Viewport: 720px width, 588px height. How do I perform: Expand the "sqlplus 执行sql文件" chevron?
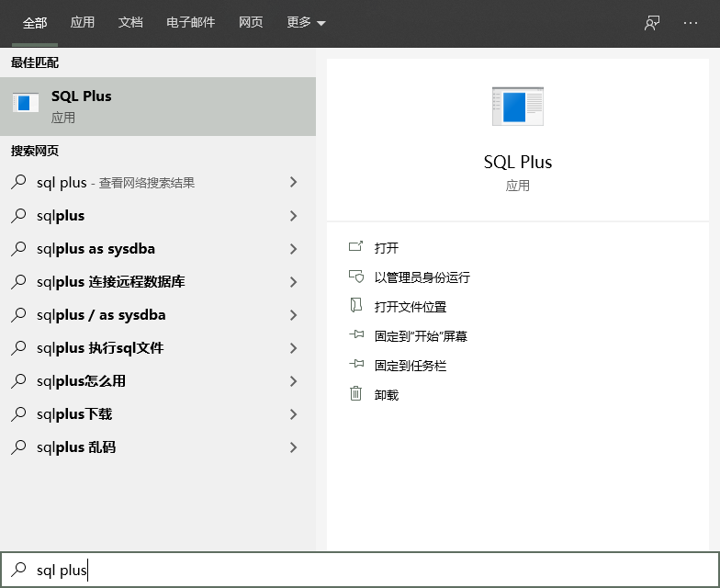point(294,347)
